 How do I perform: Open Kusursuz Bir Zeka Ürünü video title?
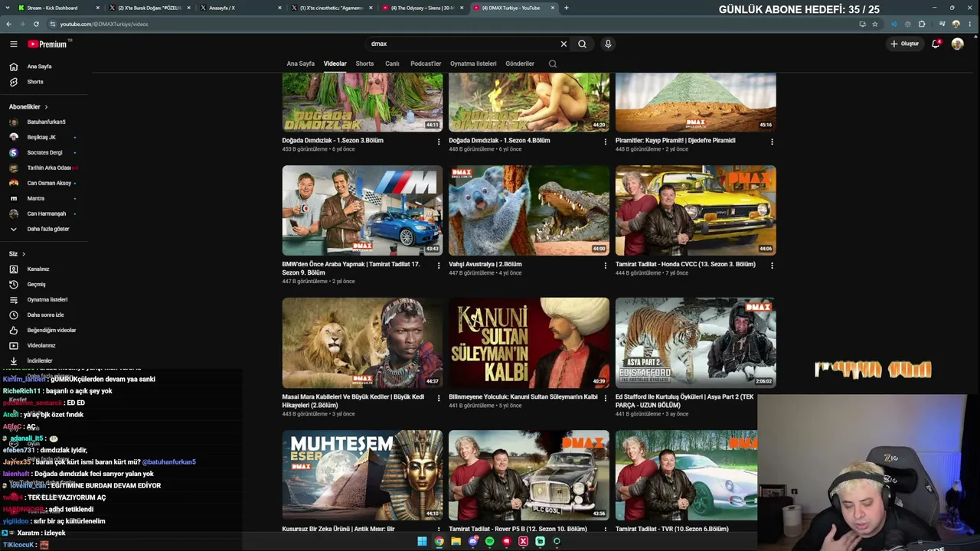338,529
